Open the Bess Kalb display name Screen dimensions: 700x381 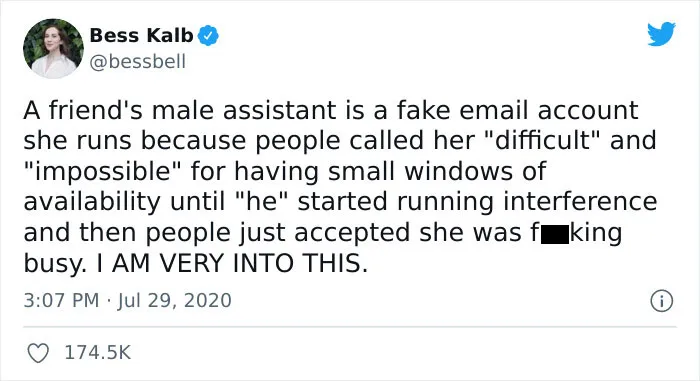pyautogui.click(x=141, y=35)
